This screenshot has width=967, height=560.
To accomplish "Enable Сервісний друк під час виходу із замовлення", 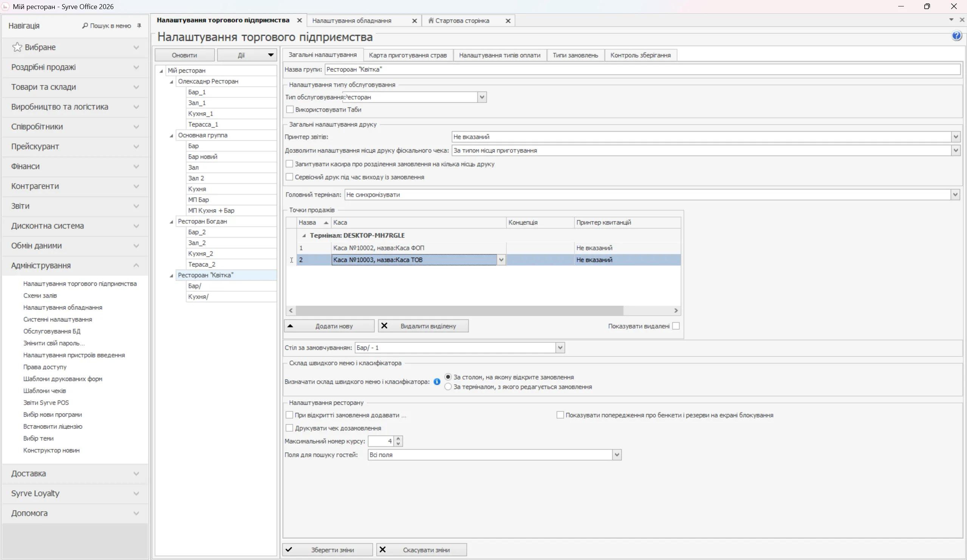I will pyautogui.click(x=289, y=177).
